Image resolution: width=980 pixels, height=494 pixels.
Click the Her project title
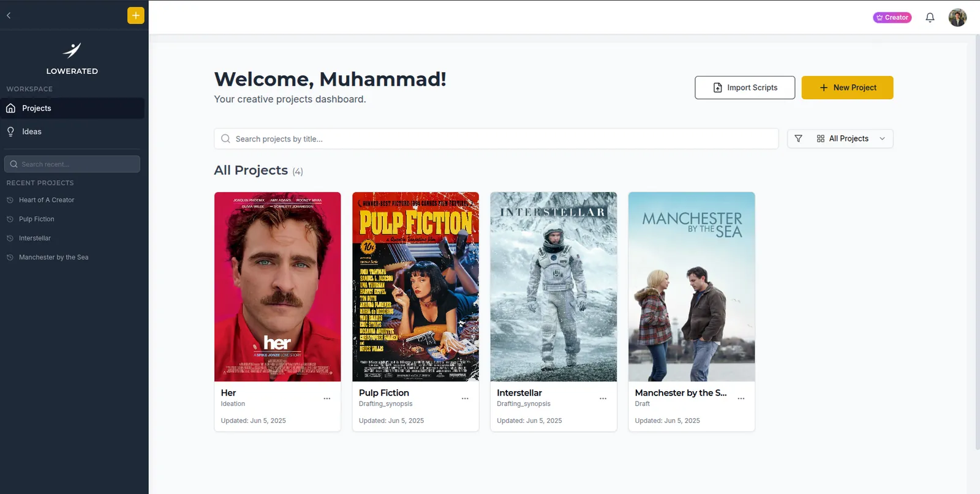pos(228,393)
